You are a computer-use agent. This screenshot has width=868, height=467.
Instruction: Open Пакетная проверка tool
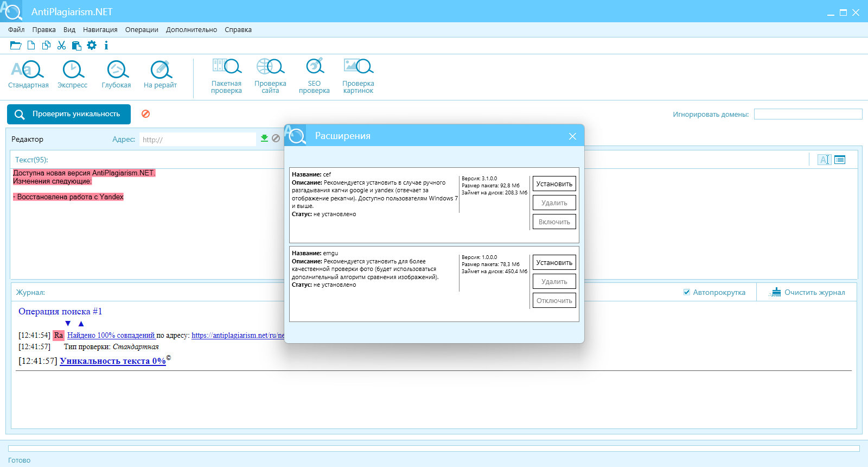226,76
